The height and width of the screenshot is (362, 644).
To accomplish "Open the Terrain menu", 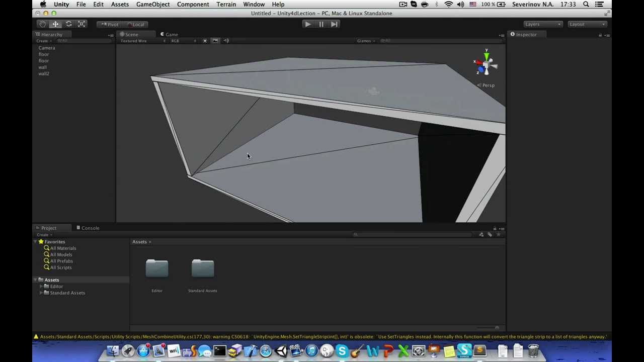I will click(226, 5).
